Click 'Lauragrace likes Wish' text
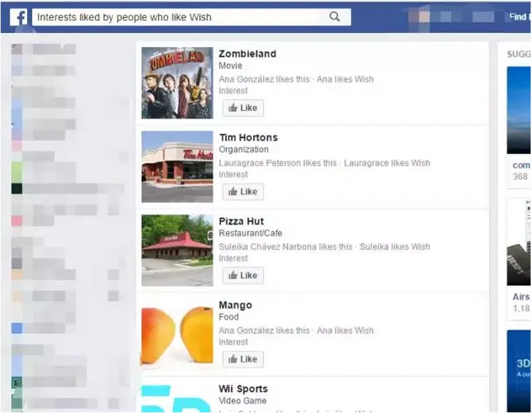This screenshot has width=532, height=413. (x=387, y=163)
